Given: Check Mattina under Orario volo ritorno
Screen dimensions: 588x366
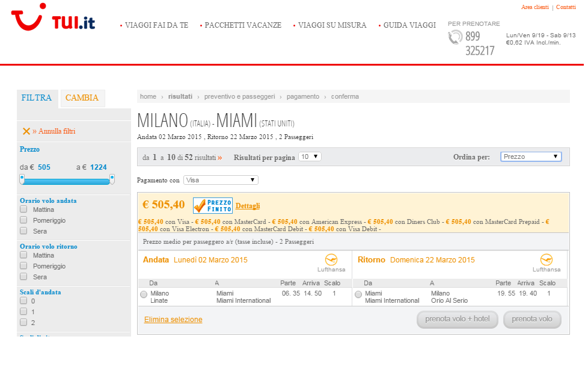Looking at the screenshot, I should 23,255.
